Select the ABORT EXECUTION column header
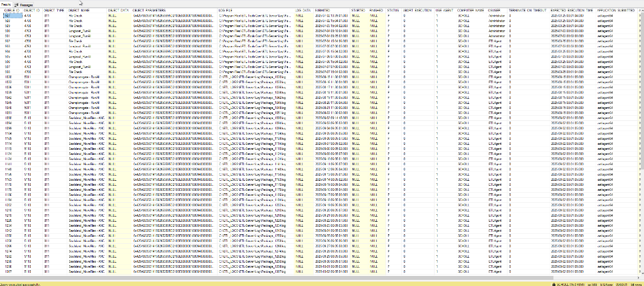Image resolution: width=644 pixels, height=286 pixels. [x=418, y=10]
